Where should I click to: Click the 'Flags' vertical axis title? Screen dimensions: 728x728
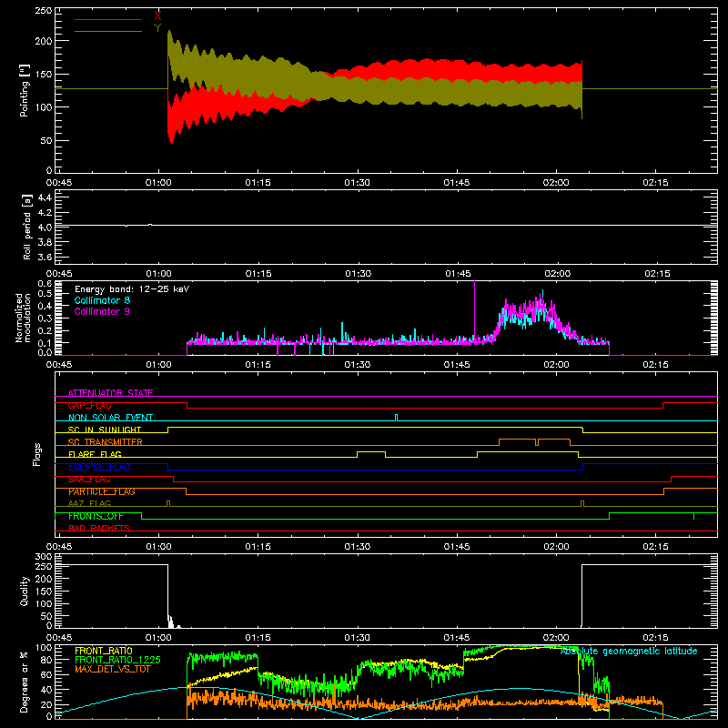click(36, 454)
